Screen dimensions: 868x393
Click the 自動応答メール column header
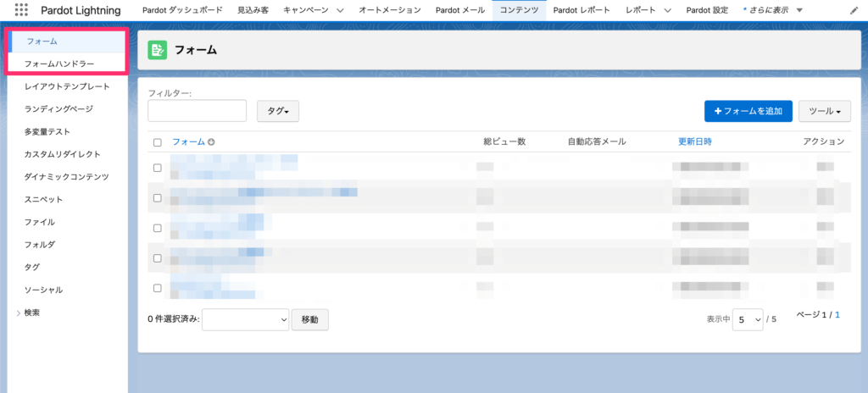pyautogui.click(x=597, y=141)
